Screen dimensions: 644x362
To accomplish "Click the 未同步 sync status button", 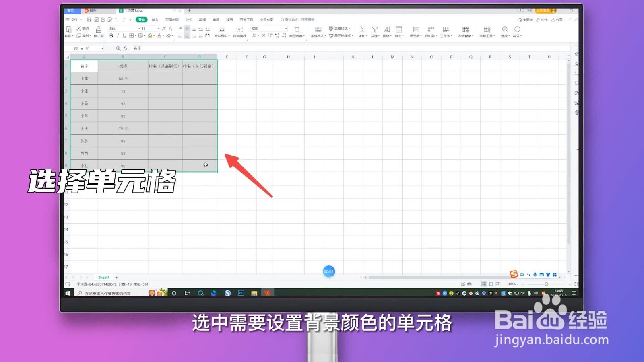I will coord(525,20).
